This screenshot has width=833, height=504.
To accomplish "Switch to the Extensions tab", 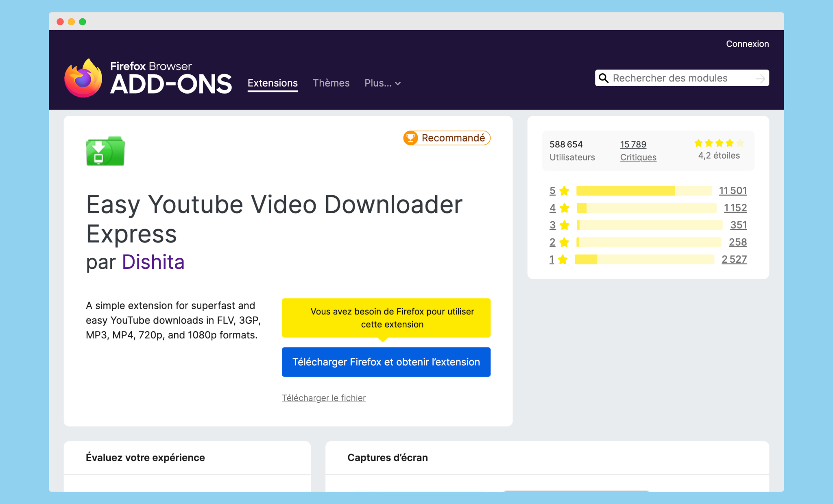I will [x=273, y=83].
